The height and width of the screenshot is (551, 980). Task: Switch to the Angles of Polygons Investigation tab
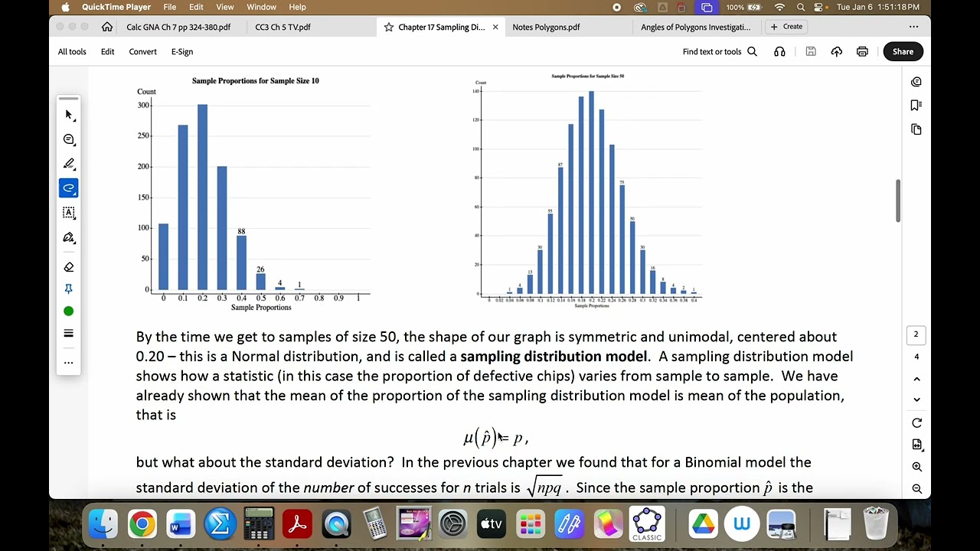coord(696,27)
